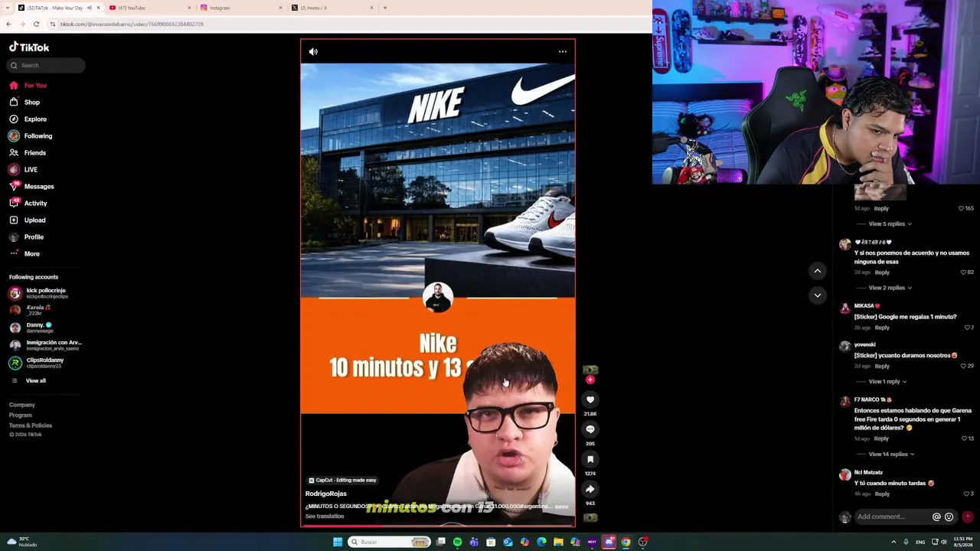Open the More sidebar menu
This screenshot has width=980, height=551.
coord(31,253)
